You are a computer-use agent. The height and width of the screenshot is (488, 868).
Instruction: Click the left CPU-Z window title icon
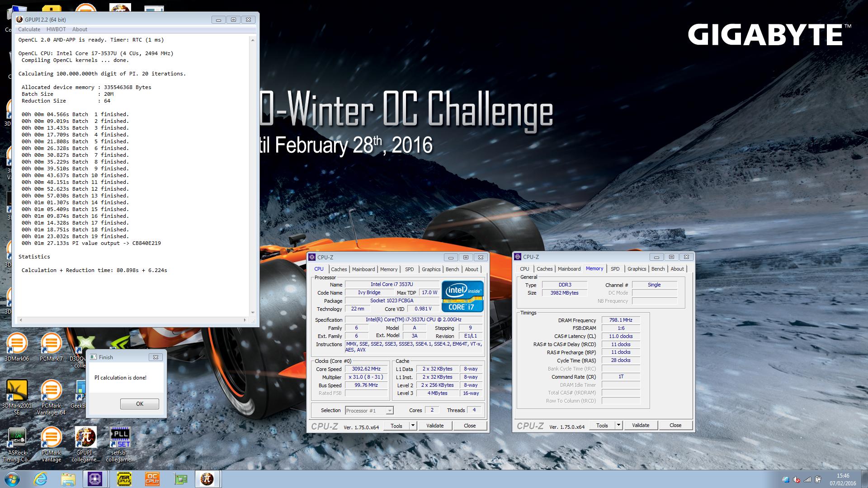(312, 257)
